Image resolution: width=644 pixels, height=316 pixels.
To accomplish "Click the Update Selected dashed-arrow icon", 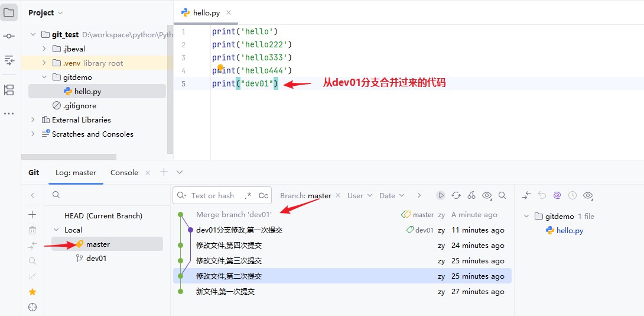I will 32,276.
